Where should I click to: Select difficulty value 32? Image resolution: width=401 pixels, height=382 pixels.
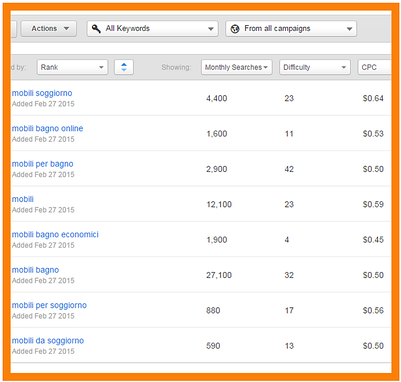[x=289, y=275]
